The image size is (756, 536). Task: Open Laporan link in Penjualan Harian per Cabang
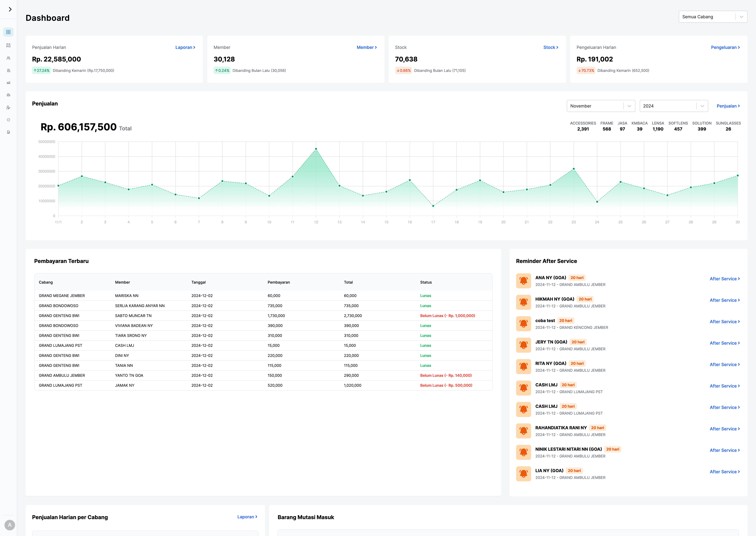[x=247, y=517]
